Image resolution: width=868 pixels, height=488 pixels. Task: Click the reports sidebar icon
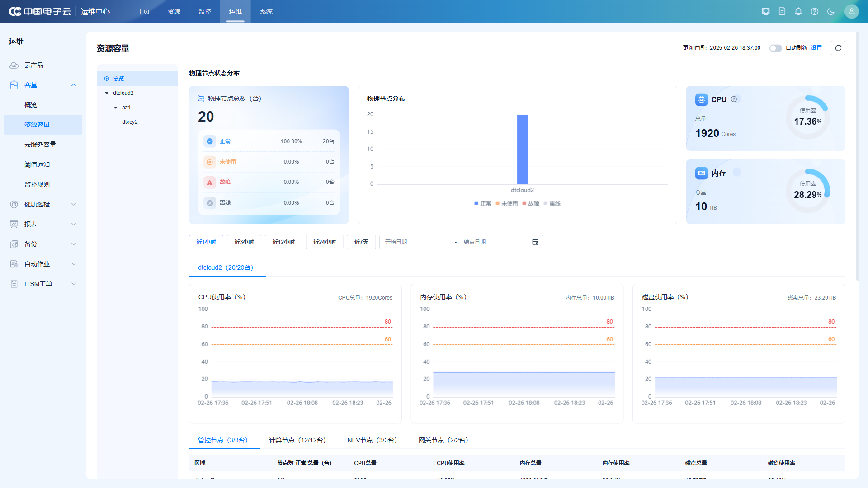coord(14,224)
